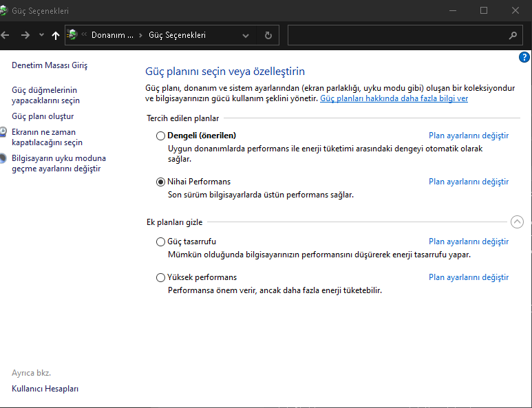This screenshot has height=408, width=532.
Task: Click the Güç Seçenekleri breadcrumb
Action: [177, 35]
